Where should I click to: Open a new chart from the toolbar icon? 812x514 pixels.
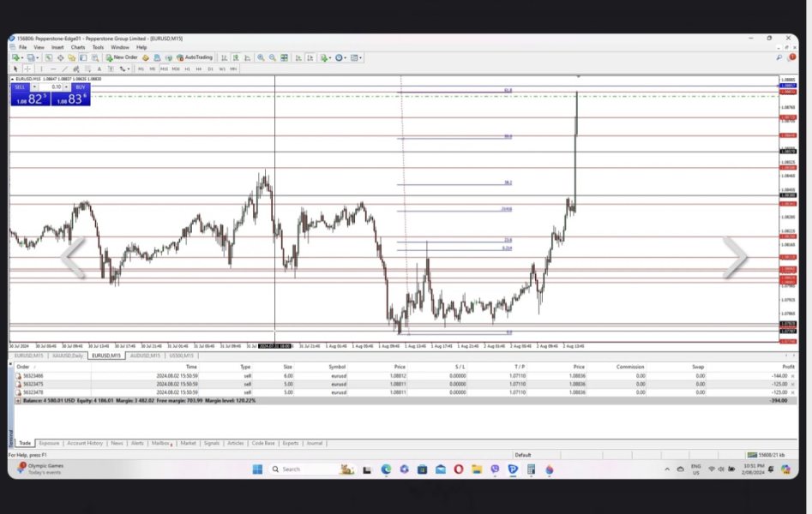click(15, 58)
